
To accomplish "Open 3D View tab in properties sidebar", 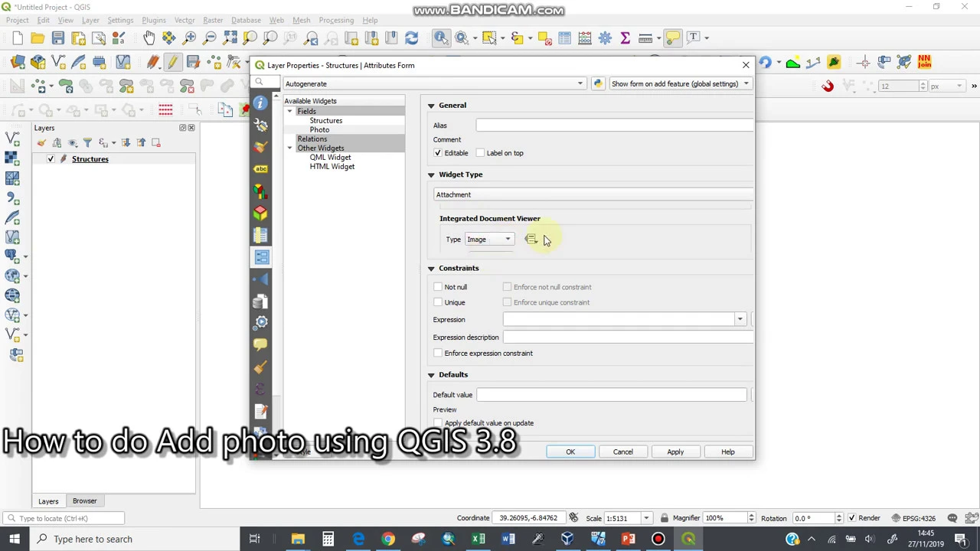I will (260, 212).
